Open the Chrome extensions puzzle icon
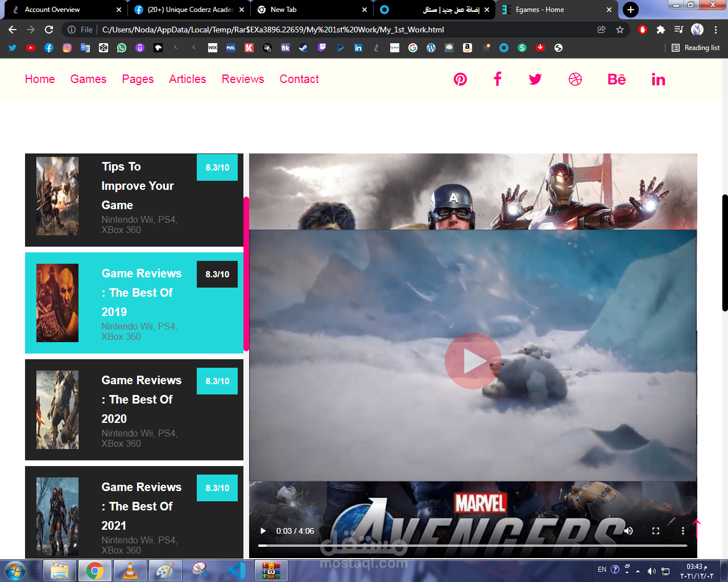The width and height of the screenshot is (728, 582). point(661,30)
